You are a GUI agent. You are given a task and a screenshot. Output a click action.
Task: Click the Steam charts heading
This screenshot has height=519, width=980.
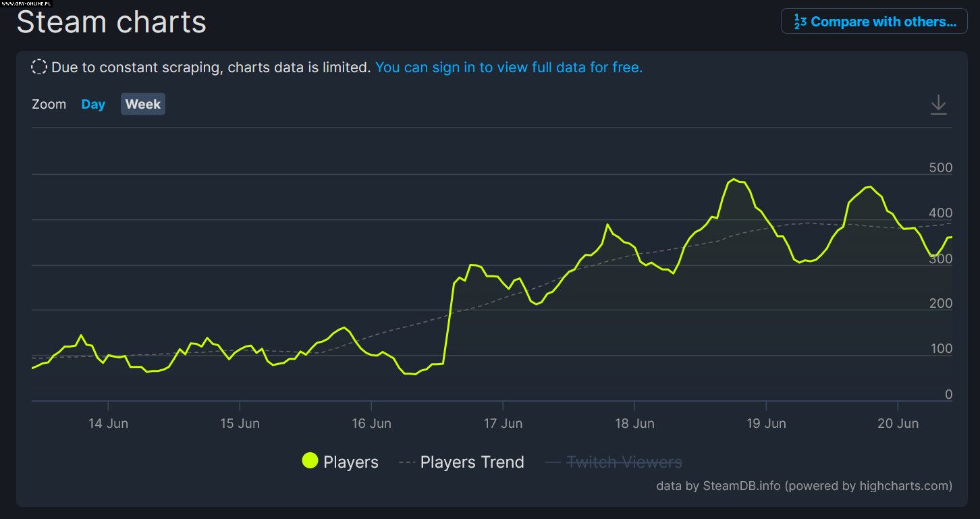tap(111, 22)
